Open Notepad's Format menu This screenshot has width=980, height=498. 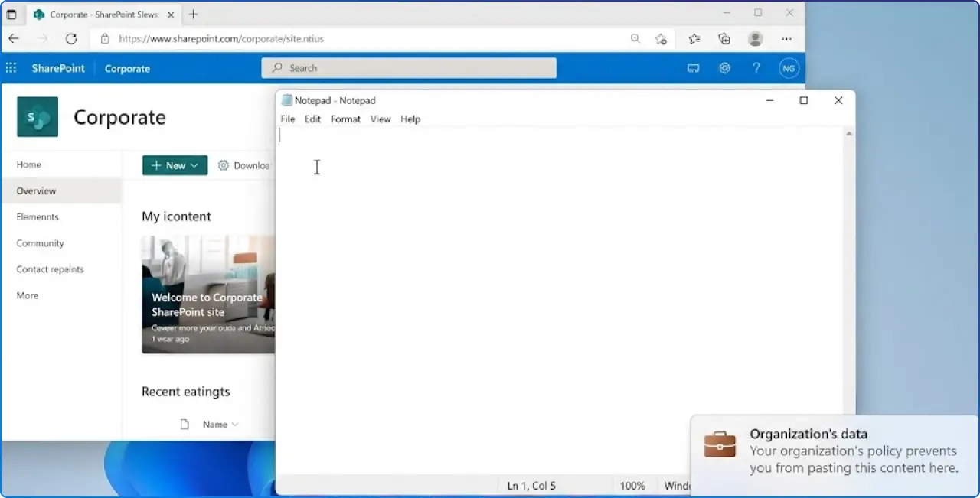point(345,119)
